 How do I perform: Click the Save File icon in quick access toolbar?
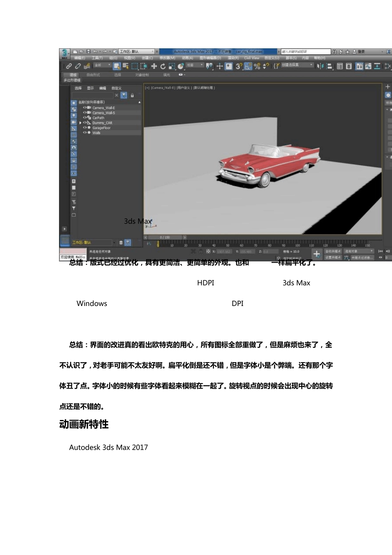click(88, 52)
